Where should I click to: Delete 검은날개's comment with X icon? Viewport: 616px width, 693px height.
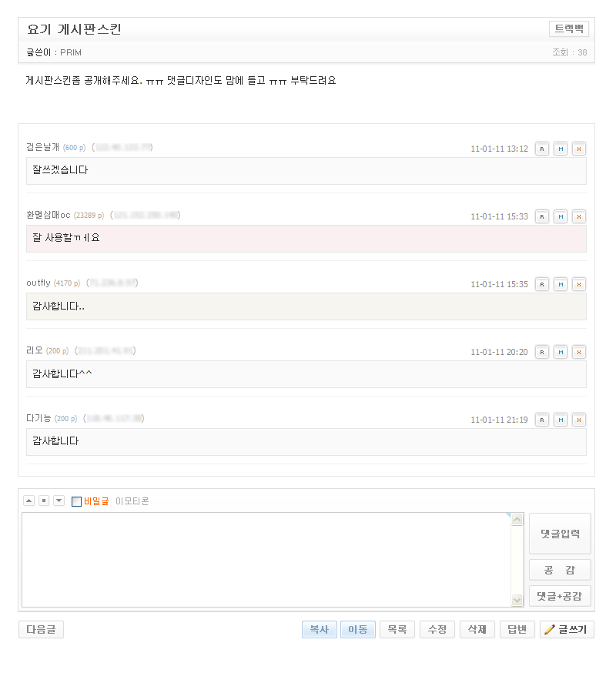579,149
